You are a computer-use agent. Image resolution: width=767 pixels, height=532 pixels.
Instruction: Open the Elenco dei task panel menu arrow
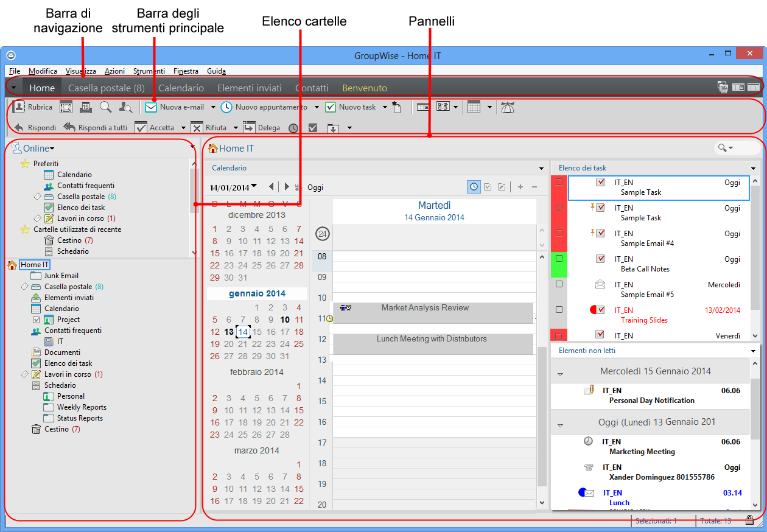point(754,169)
